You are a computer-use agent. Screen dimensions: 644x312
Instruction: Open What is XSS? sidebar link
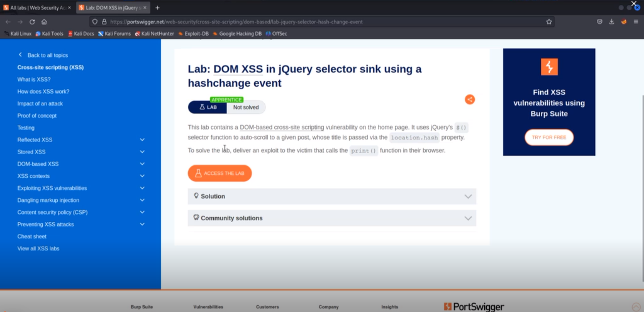coord(34,79)
